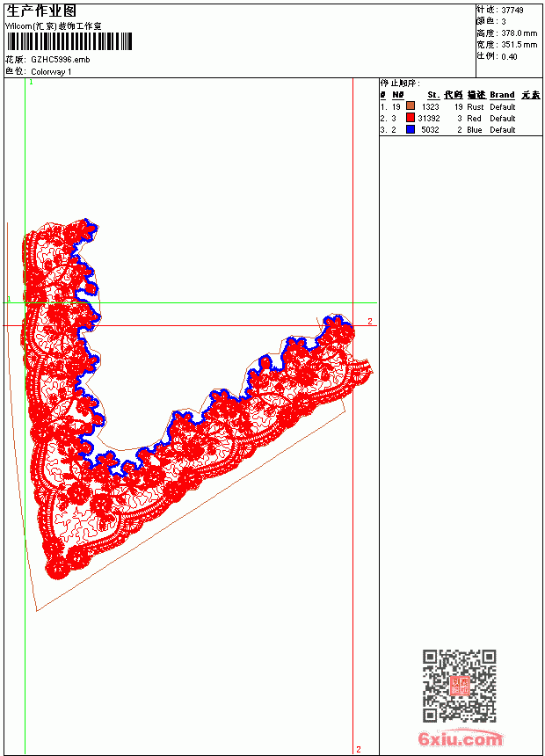This screenshot has height=756, width=545.
Task: Click the Rust color swatch
Action: 411,106
